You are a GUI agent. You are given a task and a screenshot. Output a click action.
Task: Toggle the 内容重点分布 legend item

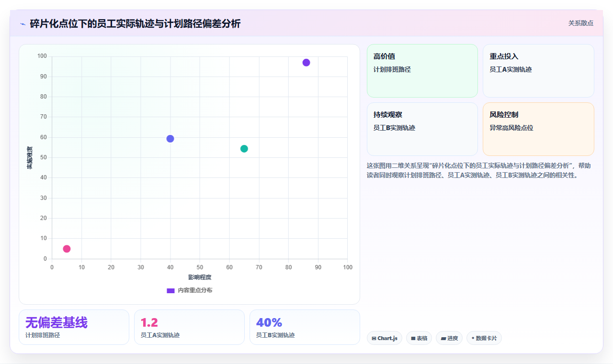coord(189,290)
